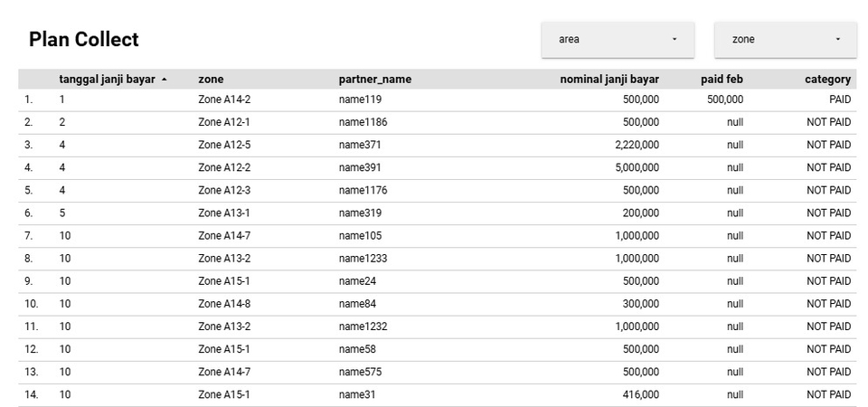868x407 pixels.
Task: Sort table by zone column header
Action: [211, 80]
